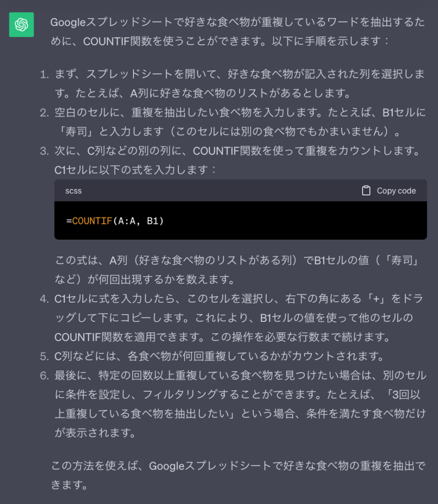Click the closing paragraph starting この方法を使えば
The width and height of the screenshot is (438, 504).
click(238, 475)
